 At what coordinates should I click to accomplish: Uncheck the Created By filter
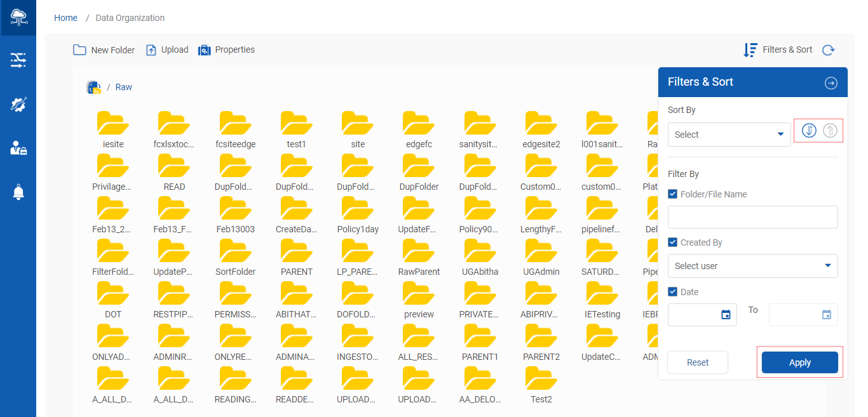click(673, 242)
